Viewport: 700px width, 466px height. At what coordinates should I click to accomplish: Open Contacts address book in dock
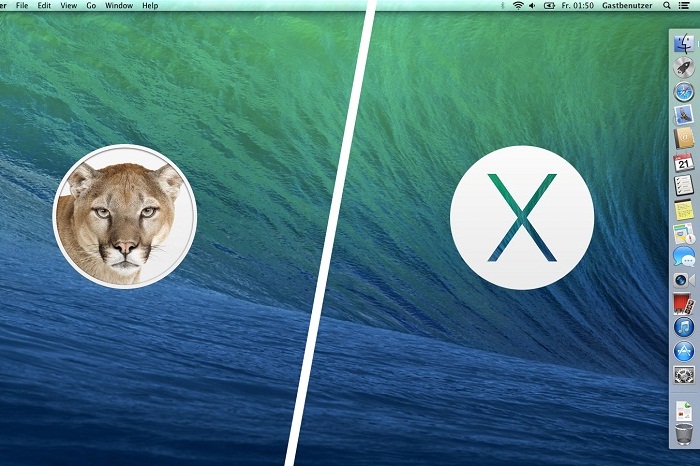tap(684, 139)
